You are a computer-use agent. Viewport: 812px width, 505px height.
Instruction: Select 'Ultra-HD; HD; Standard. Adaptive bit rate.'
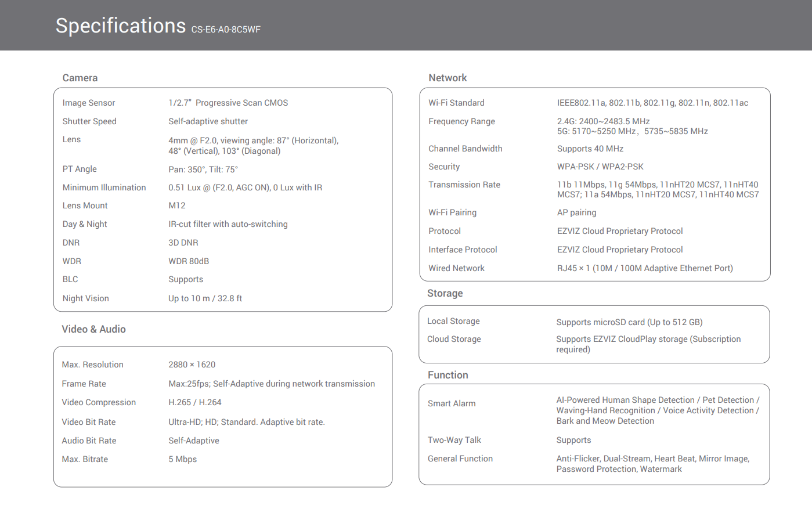247,422
